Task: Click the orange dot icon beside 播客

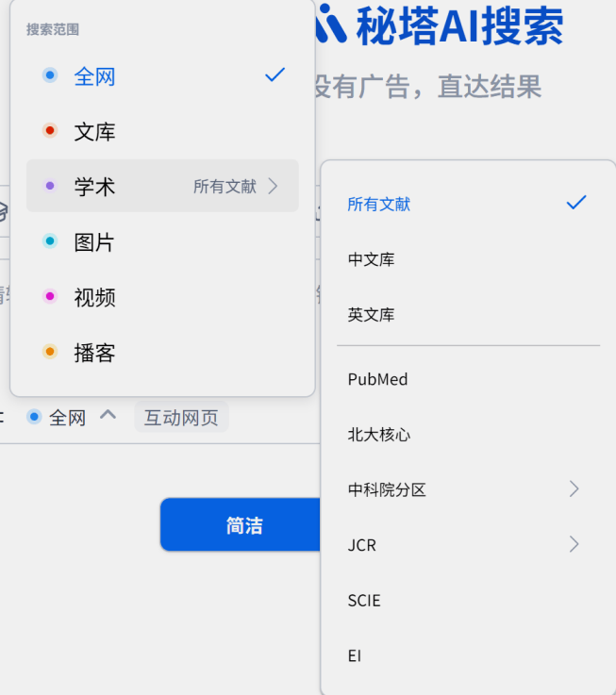Action: click(50, 353)
